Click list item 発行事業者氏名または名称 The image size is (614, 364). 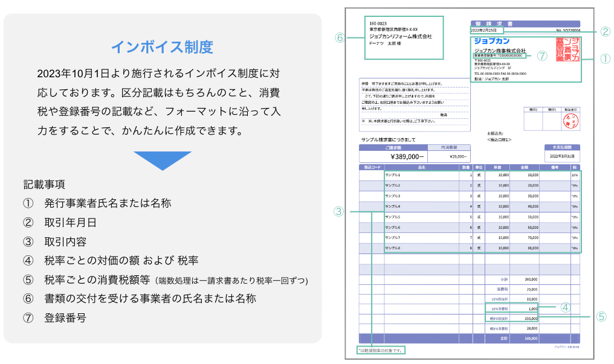(x=108, y=203)
